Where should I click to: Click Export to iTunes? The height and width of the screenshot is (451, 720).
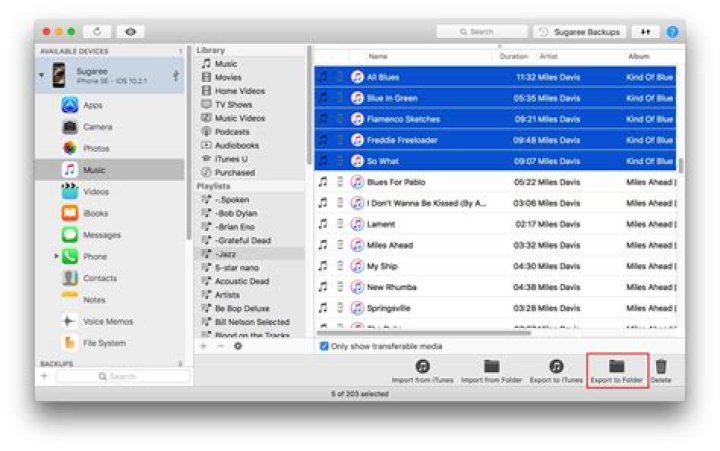[556, 371]
